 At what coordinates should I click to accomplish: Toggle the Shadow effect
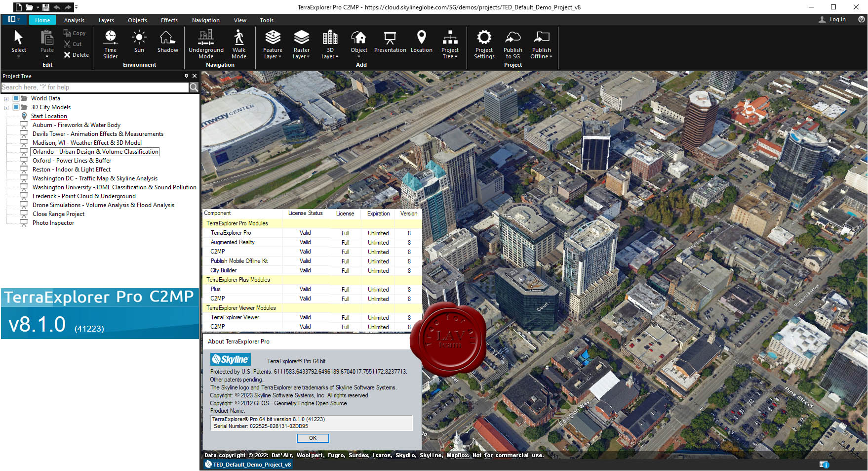[168, 41]
